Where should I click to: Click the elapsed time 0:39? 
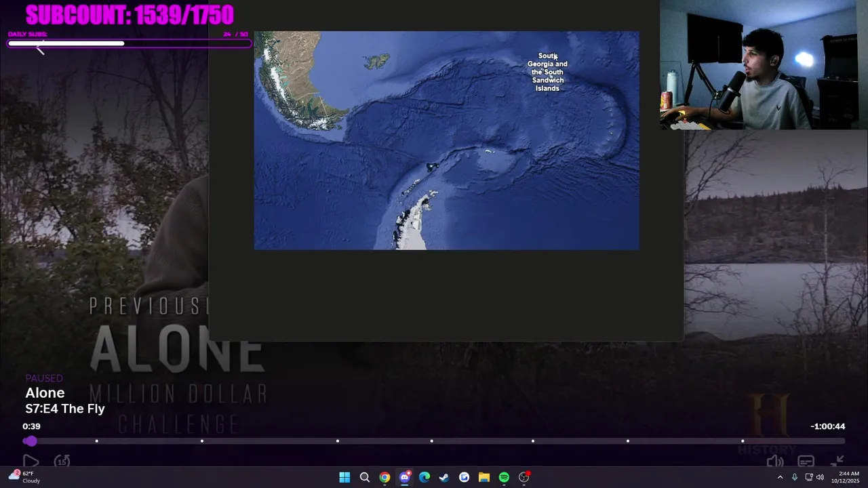click(x=31, y=426)
